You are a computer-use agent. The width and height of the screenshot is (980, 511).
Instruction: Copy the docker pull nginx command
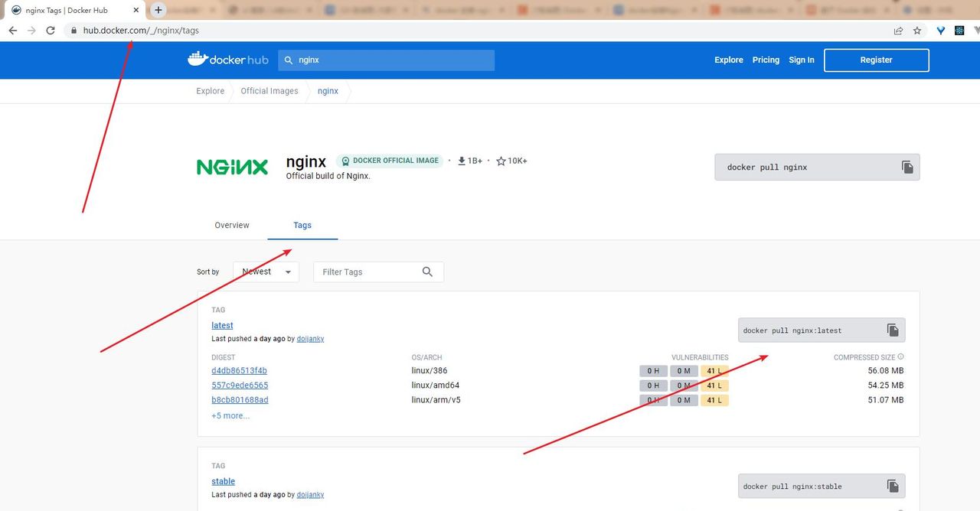pyautogui.click(x=907, y=166)
